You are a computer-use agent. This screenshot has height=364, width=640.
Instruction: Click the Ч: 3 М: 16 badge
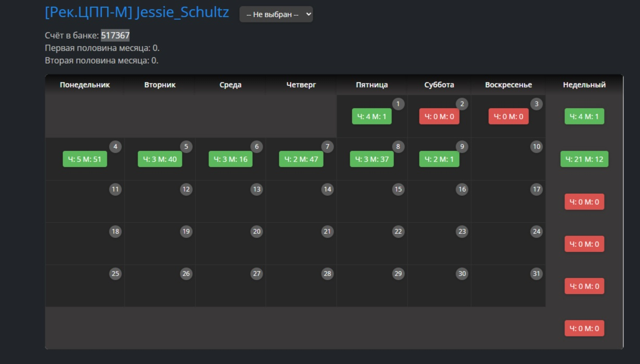(231, 159)
